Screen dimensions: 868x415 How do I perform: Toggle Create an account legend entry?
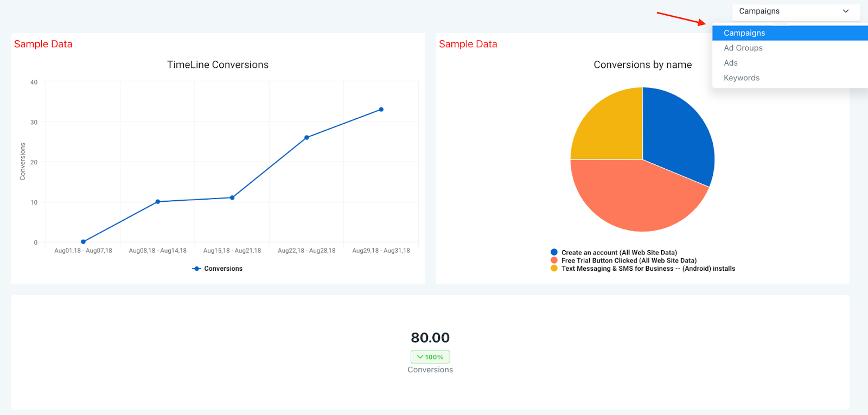[614, 252]
